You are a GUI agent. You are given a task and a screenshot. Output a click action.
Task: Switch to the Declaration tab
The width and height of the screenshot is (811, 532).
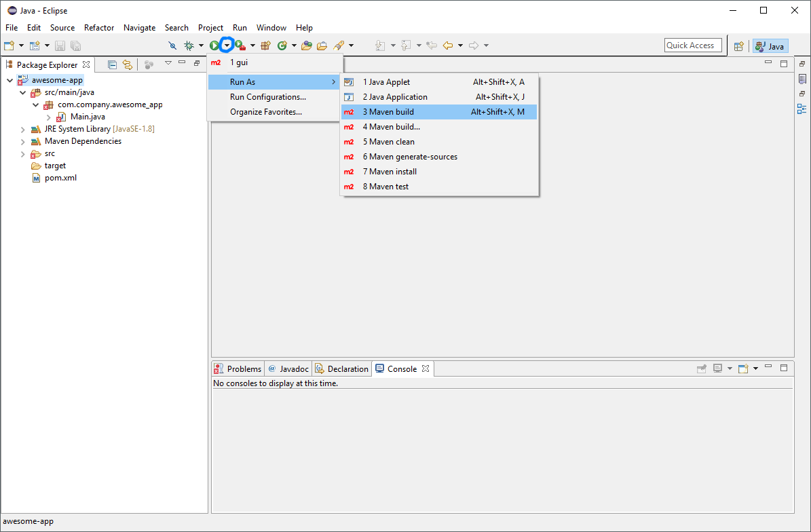[x=342, y=368]
